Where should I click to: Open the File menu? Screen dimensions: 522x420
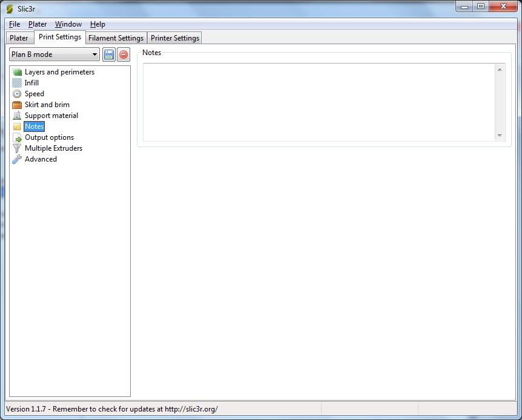[x=15, y=24]
